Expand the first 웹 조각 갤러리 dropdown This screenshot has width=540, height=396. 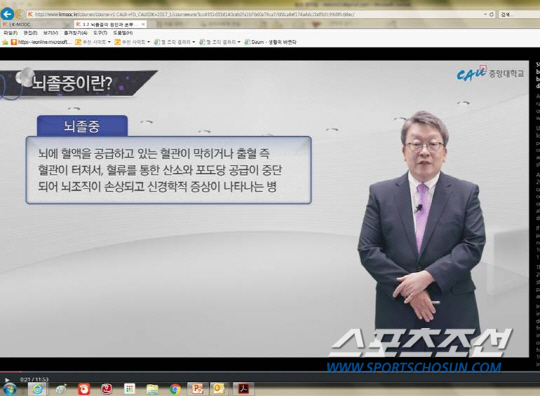point(194,42)
